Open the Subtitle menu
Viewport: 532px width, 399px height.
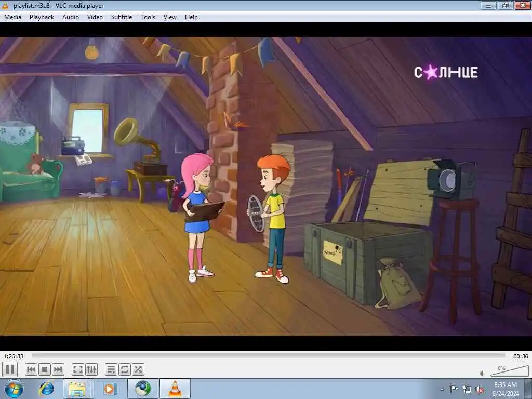pyautogui.click(x=122, y=17)
